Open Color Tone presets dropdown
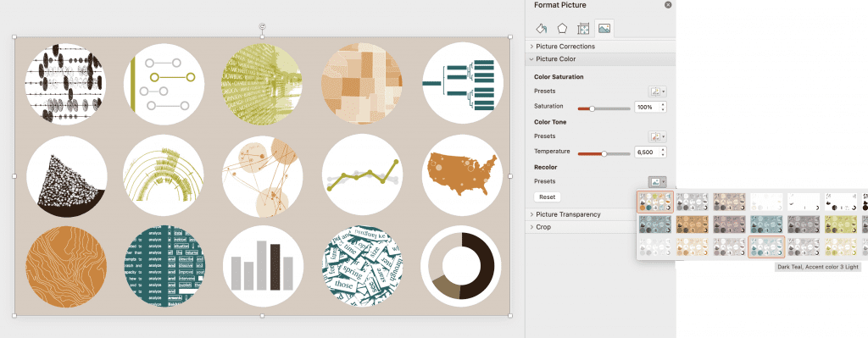 [657, 136]
